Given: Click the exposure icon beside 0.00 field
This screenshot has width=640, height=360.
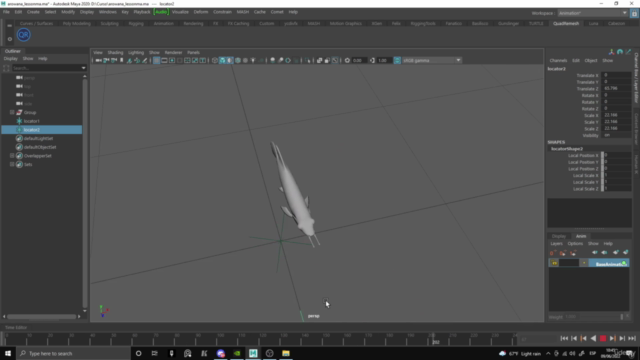Looking at the screenshot, I should (347, 60).
